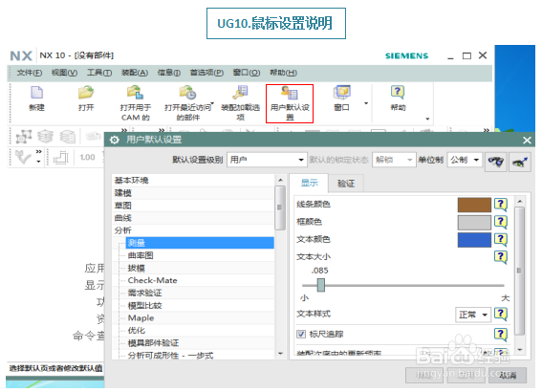Viewport: 542px width, 392px height.
Task: Click the 框颜色 gray color swatch
Action: (x=474, y=223)
